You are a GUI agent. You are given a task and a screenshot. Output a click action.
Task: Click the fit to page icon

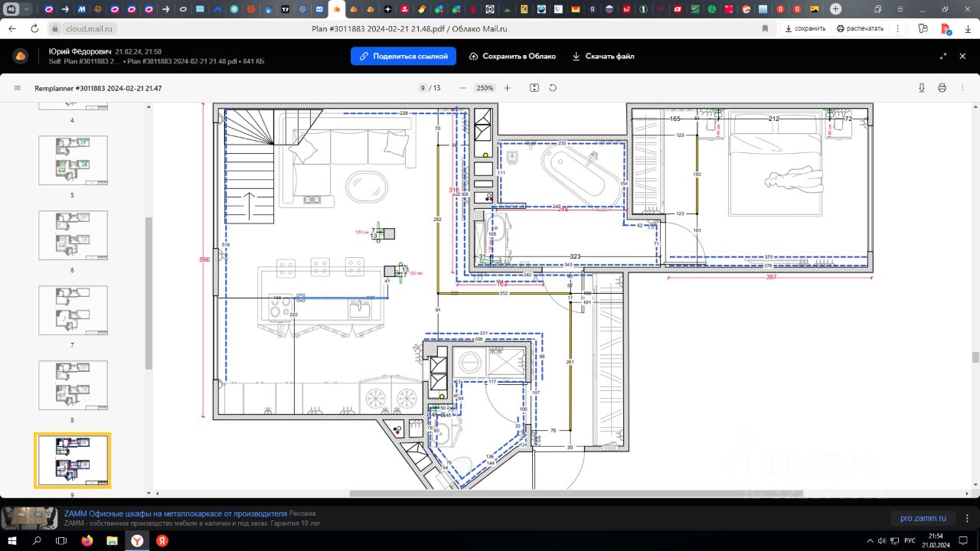(534, 88)
